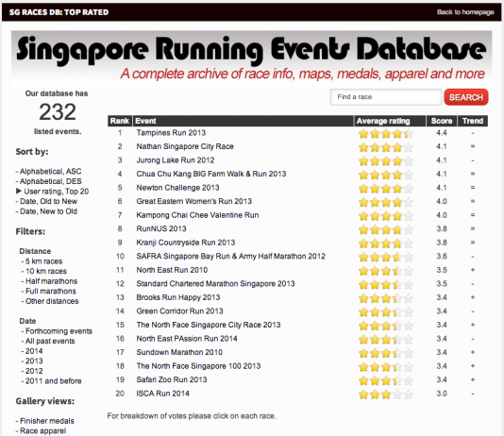This screenshot has width=504, height=436.
Task: Click the Score column header
Action: tap(442, 121)
